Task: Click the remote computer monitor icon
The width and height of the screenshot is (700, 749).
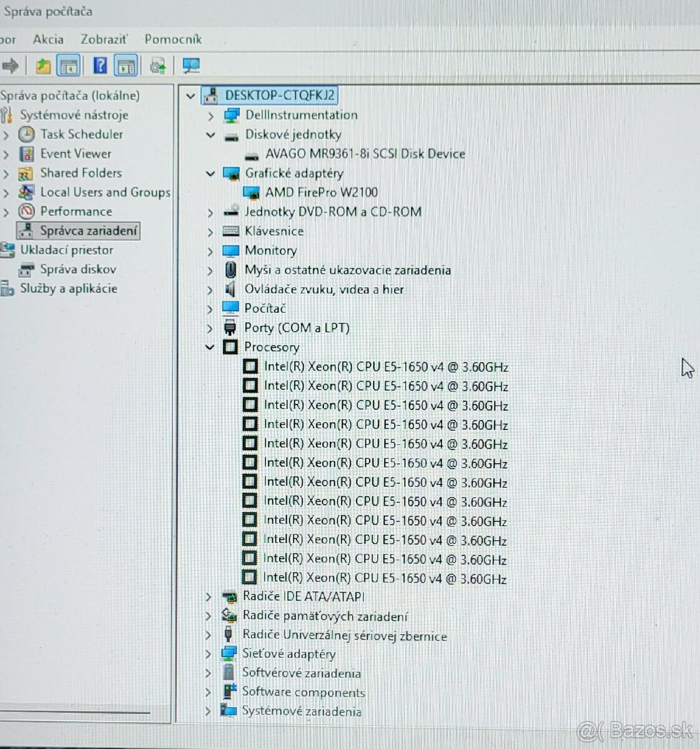Action: tap(191, 65)
